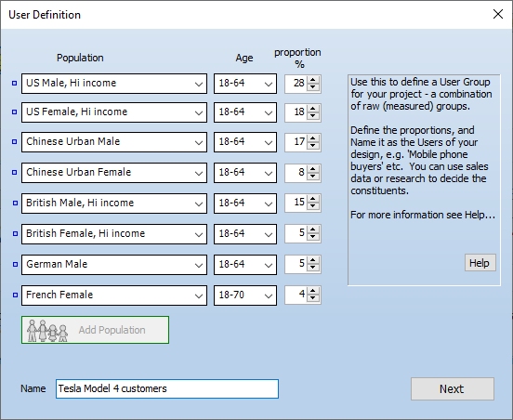Click the Next button
Screen dimensions: 513x420
(x=453, y=389)
